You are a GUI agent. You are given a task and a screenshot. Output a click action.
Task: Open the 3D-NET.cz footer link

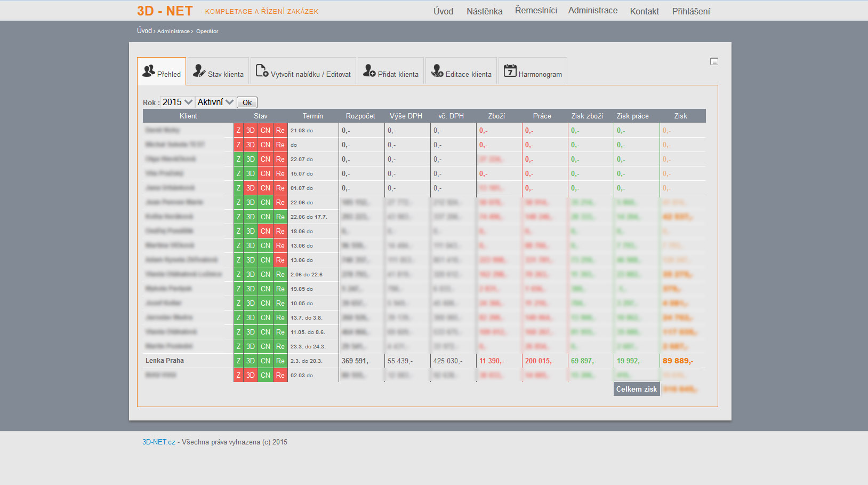pos(158,442)
